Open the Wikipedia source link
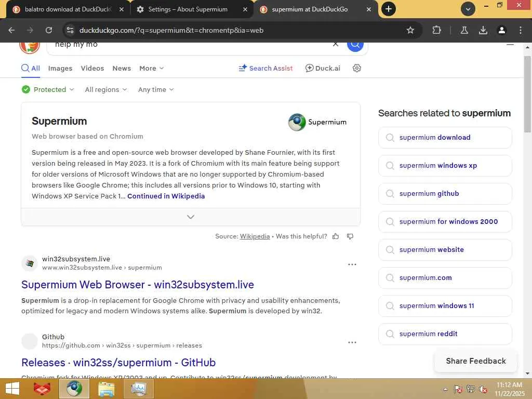Screen dimensions: 532x399 (255, 236)
